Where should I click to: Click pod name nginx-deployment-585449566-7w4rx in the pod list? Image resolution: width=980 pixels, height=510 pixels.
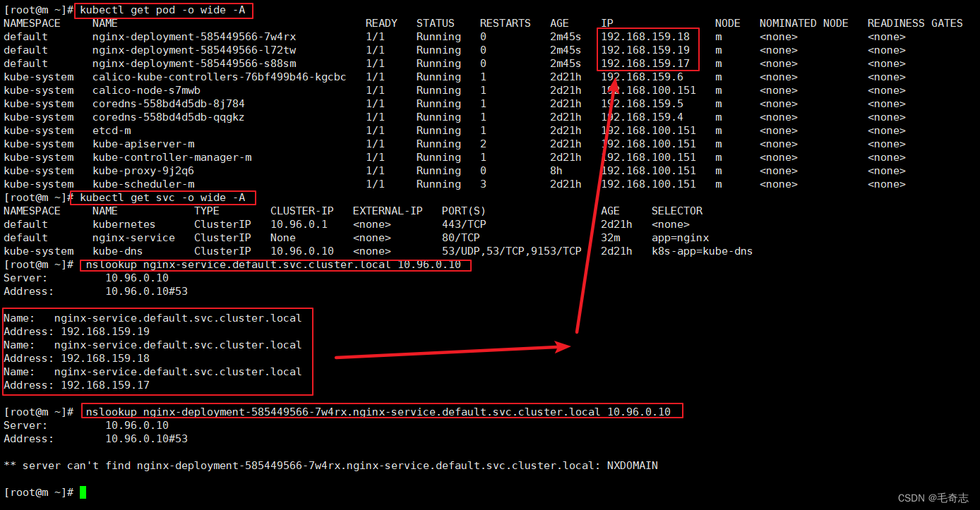(194, 37)
